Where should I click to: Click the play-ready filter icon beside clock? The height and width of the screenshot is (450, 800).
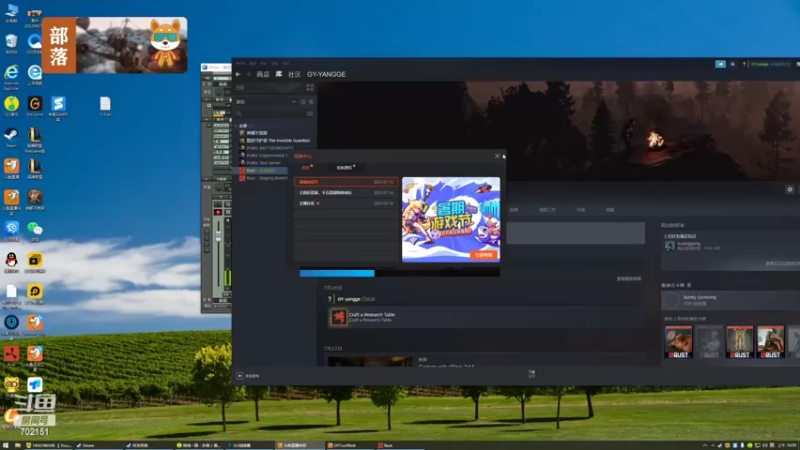tap(311, 102)
